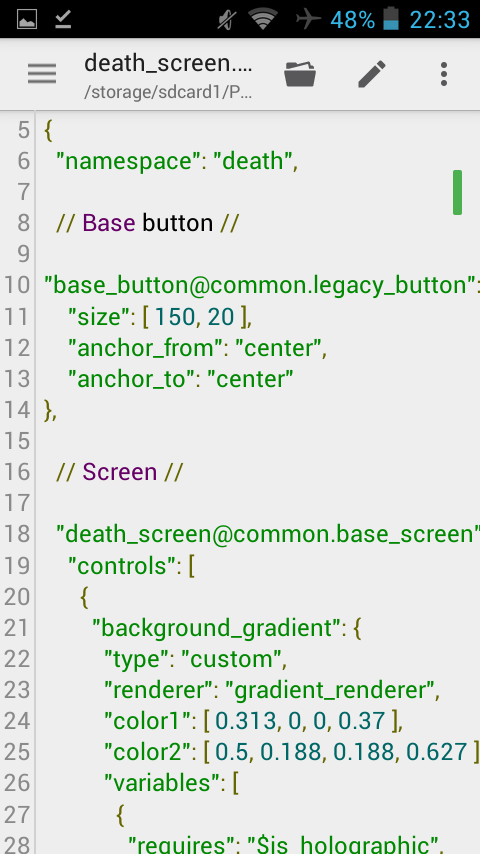This screenshot has height=854, width=480.
Task: Open the three-dot overflow menu
Action: coord(444,74)
